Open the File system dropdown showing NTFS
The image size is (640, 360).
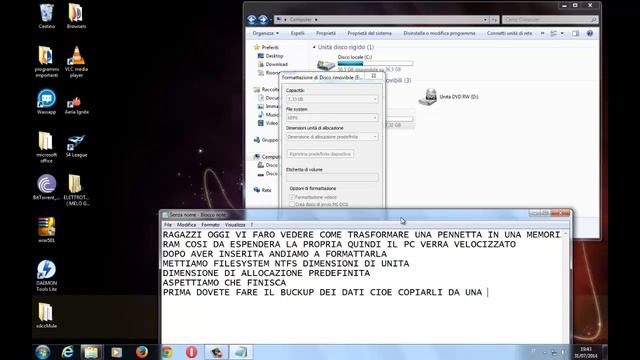332,118
